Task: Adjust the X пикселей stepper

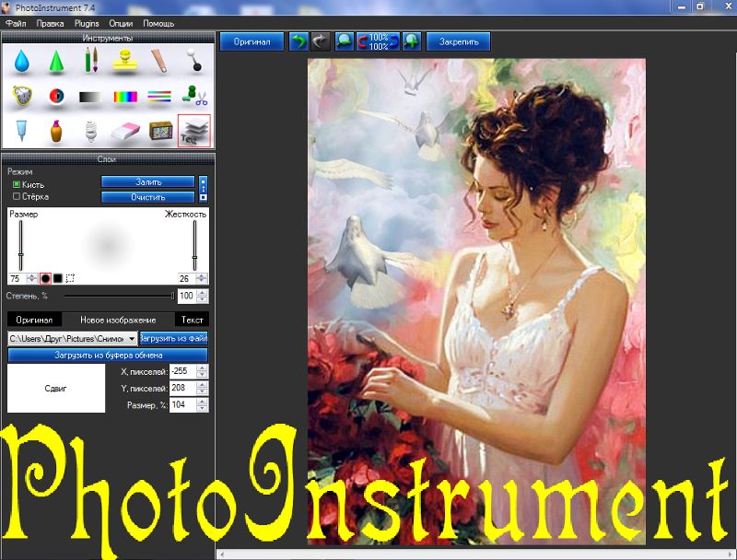Action: (x=202, y=371)
